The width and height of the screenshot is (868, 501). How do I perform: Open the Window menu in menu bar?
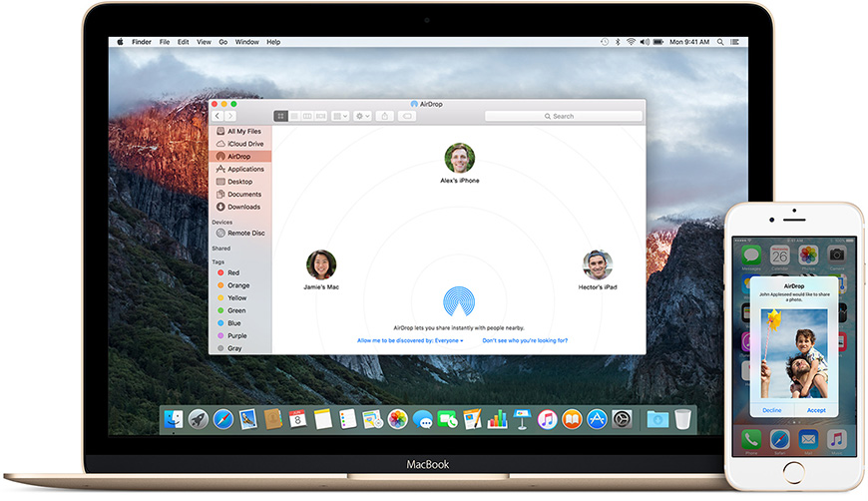(x=246, y=42)
